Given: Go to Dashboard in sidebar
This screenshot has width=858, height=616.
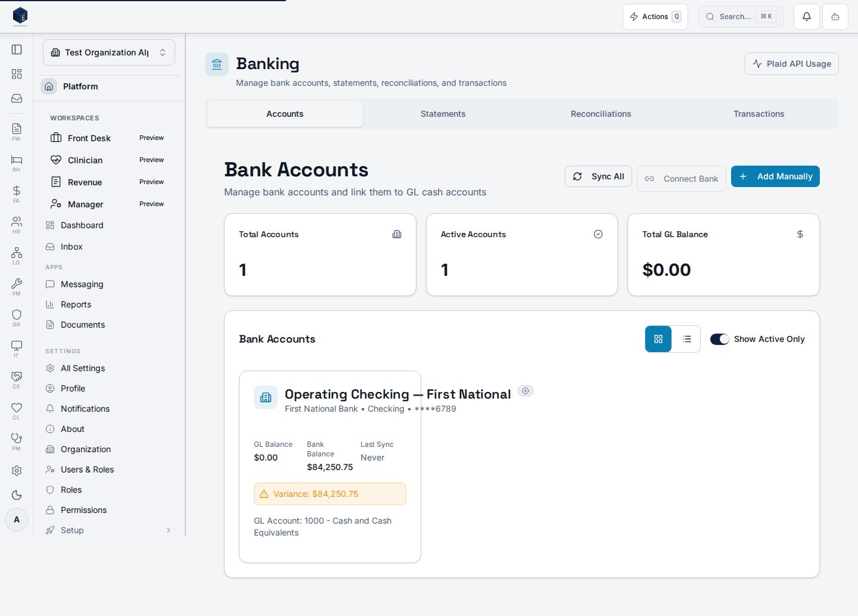Looking at the screenshot, I should 109,225.
